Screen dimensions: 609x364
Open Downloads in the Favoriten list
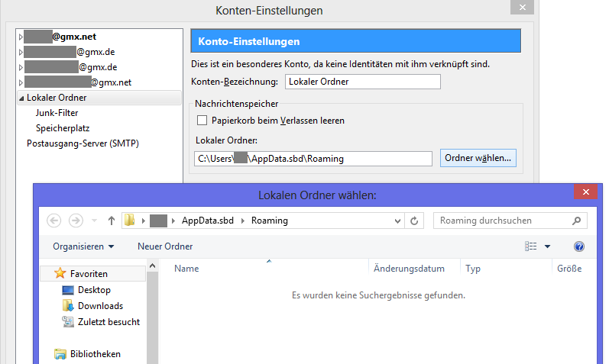100,306
